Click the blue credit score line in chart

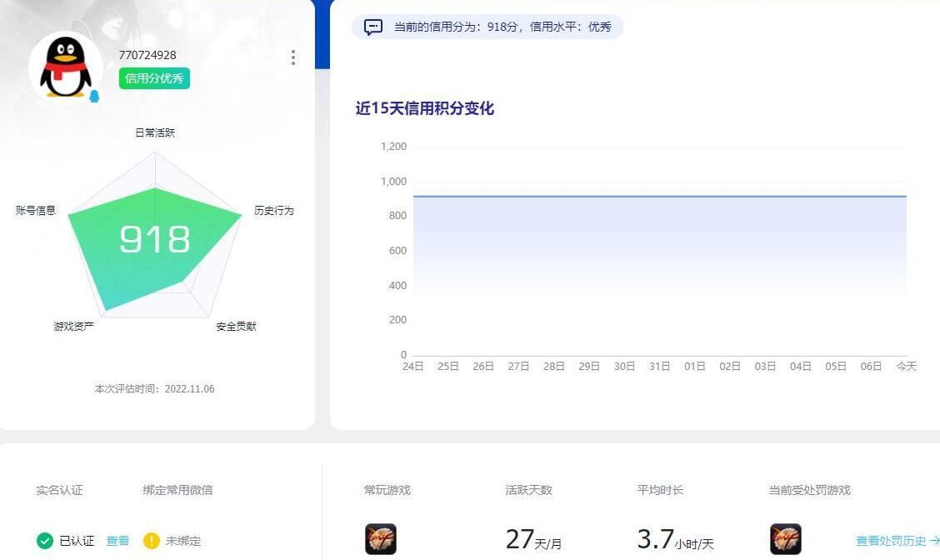[x=659, y=196]
